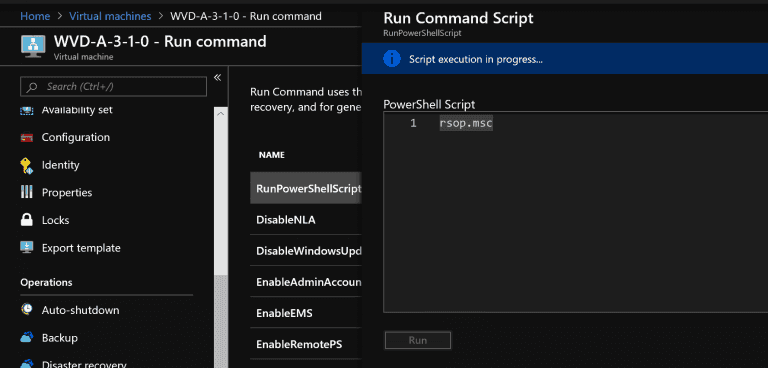Screen dimensions: 768x368
Task: Click the sidebar scrollbar up arrow
Action: tap(221, 114)
